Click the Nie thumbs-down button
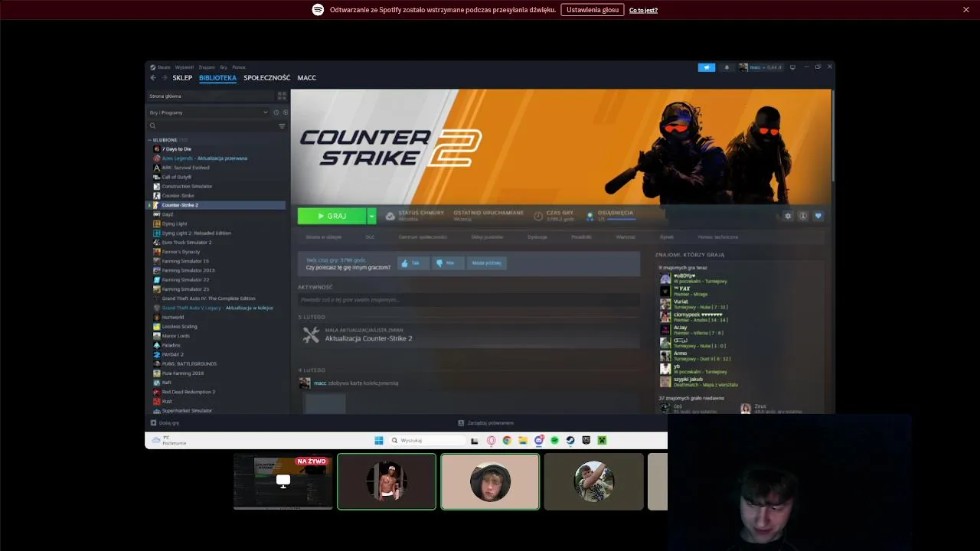Screen dimensions: 980x551 446,263
